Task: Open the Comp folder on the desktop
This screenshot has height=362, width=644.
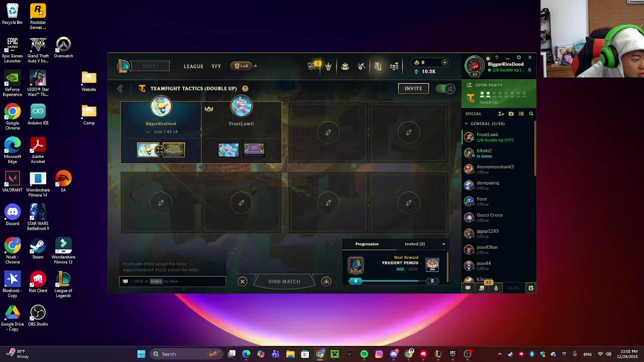Action: 89,114
